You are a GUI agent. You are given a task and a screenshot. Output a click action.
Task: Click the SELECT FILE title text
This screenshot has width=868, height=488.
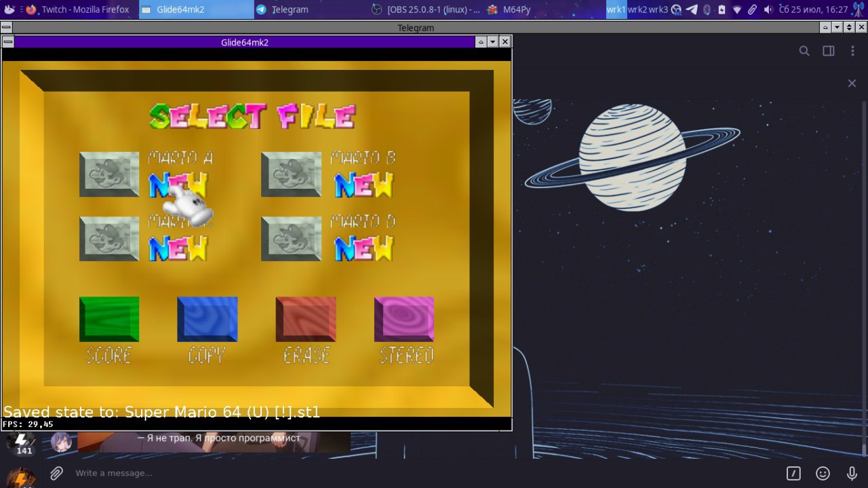point(252,117)
